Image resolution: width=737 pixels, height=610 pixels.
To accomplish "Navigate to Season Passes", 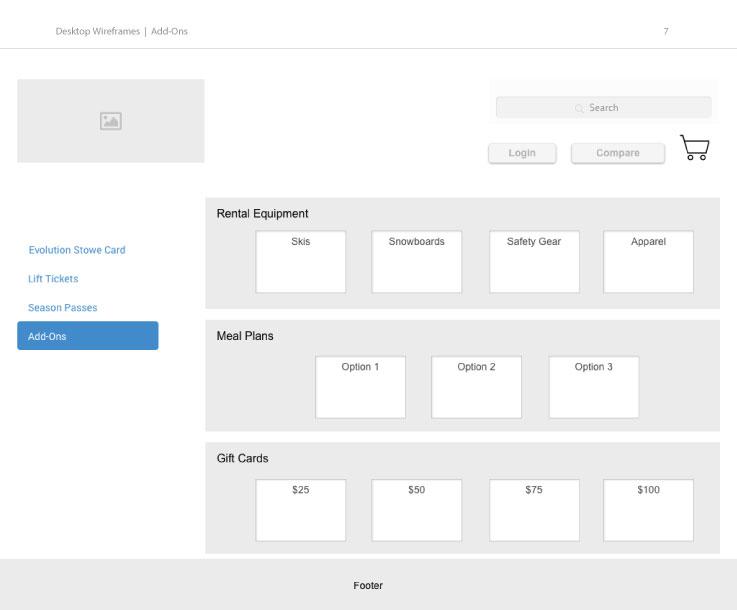I will [x=63, y=308].
